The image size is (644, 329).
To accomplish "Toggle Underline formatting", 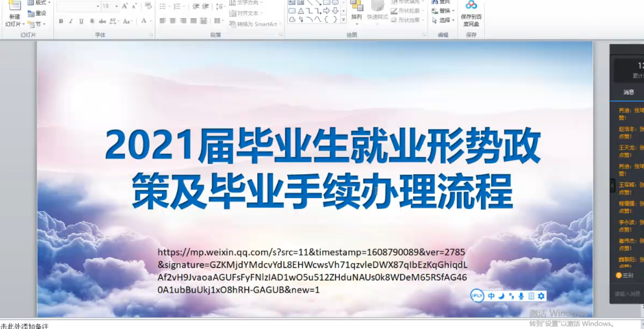I will 81,21.
